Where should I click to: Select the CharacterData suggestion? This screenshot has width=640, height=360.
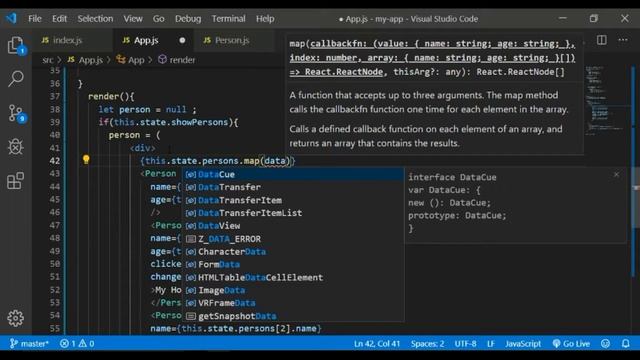click(293, 251)
